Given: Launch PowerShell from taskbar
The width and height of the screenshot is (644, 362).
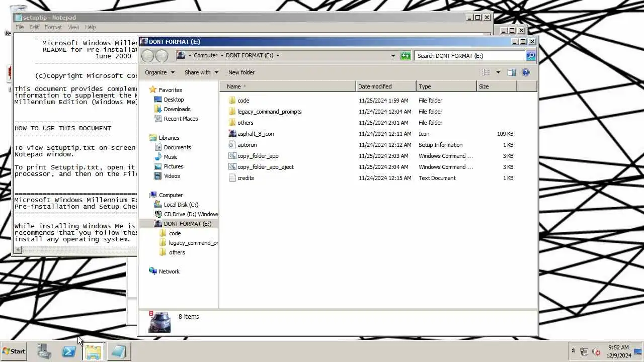Looking at the screenshot, I should (69, 351).
